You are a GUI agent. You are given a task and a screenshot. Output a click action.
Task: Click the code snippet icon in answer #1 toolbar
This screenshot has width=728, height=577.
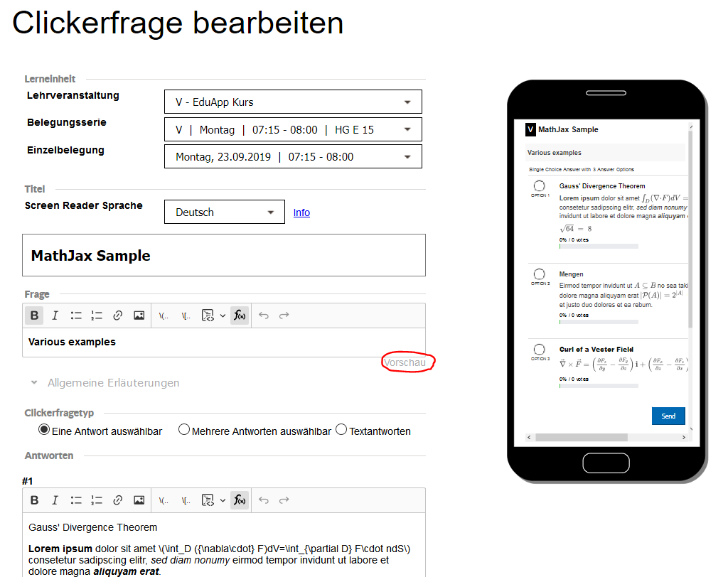(208, 500)
